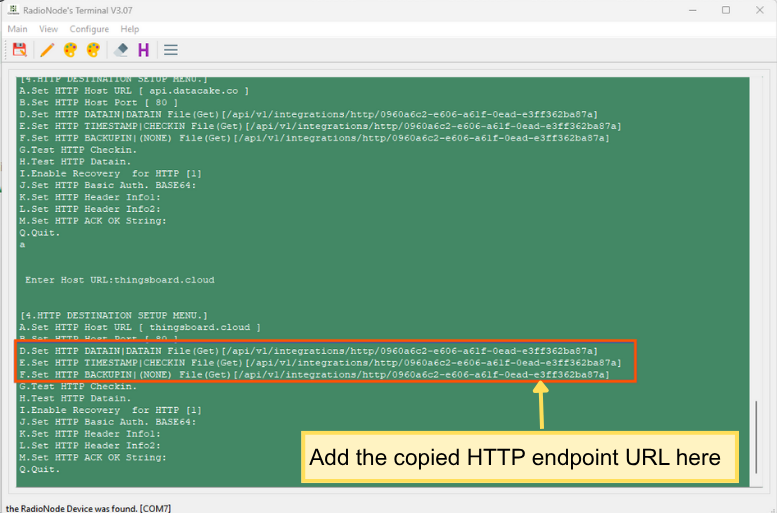The image size is (777, 513).
Task: Click the highlighted DATAIN File endpoint line
Action: 308,351
